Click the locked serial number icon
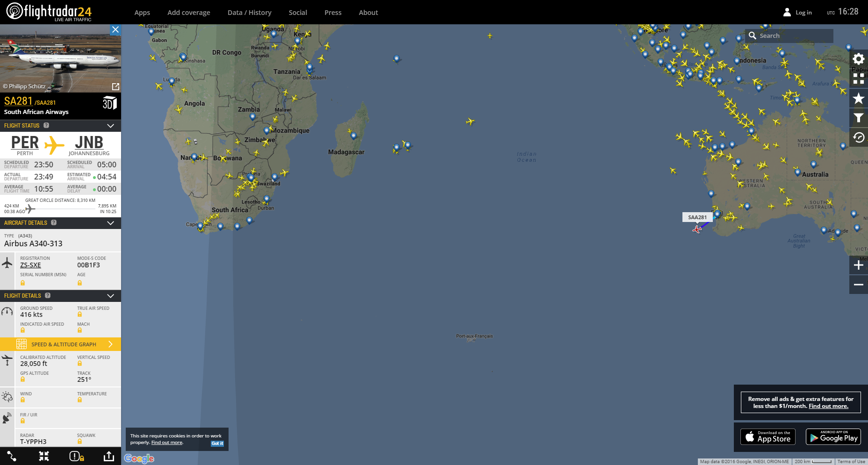The width and height of the screenshot is (868, 465). tap(22, 283)
